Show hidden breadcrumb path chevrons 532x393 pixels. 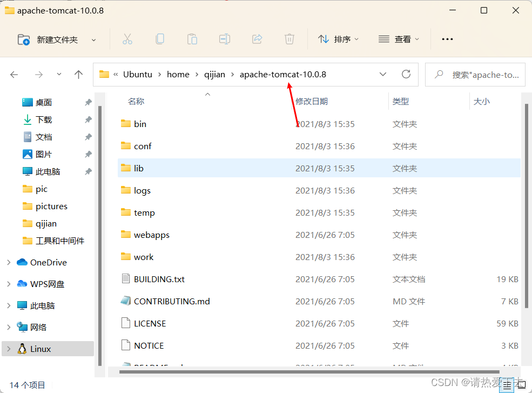click(116, 75)
